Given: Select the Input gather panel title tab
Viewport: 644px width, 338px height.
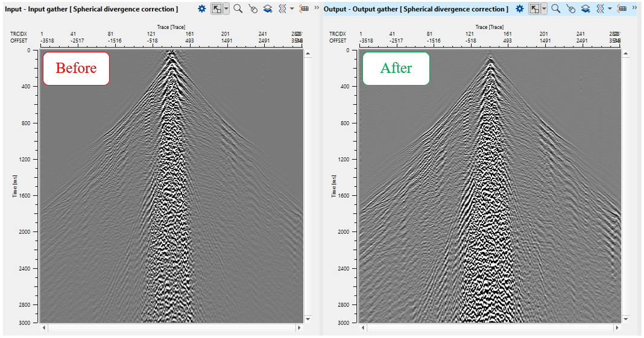Looking at the screenshot, I should tap(92, 9).
